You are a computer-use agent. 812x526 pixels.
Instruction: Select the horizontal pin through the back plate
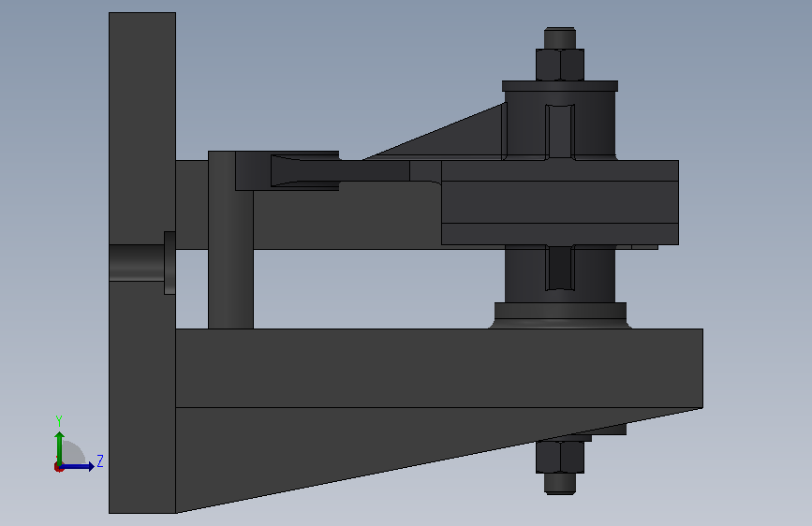[x=137, y=263]
